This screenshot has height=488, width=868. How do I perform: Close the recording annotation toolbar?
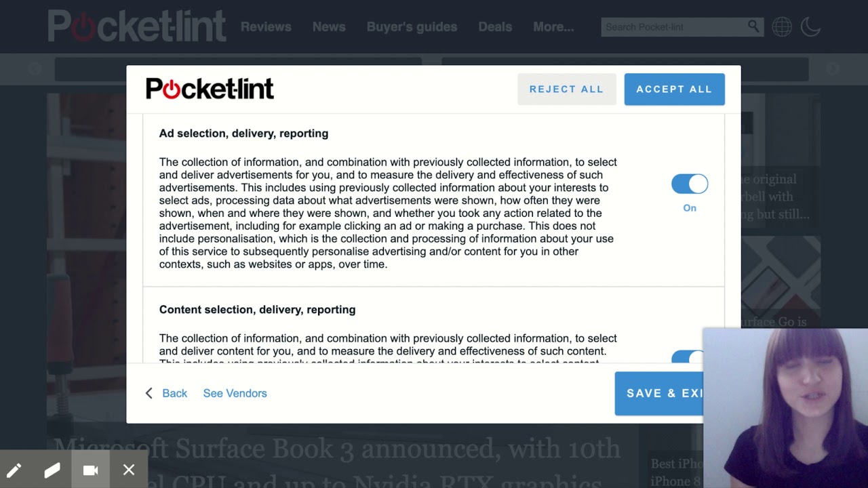[x=129, y=470]
